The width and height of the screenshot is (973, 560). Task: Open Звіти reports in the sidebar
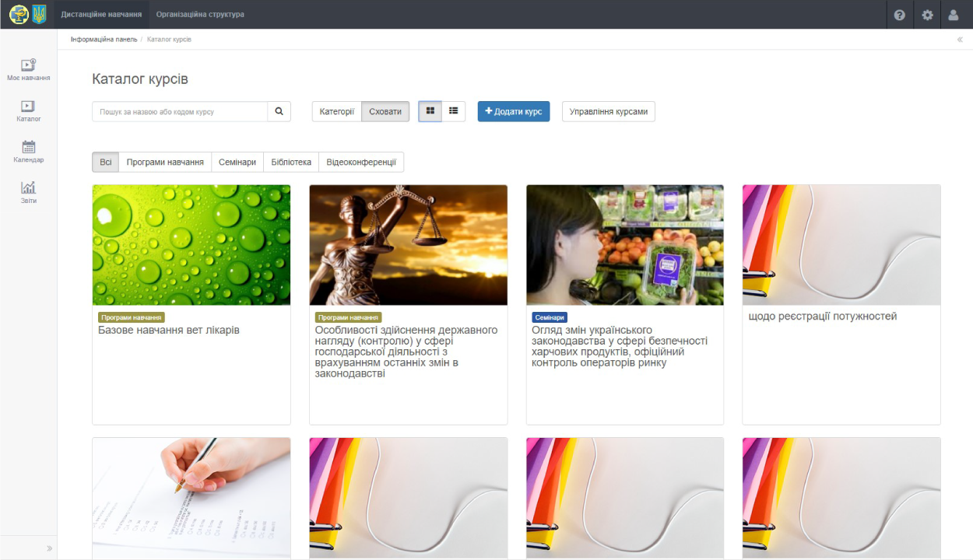point(29,193)
